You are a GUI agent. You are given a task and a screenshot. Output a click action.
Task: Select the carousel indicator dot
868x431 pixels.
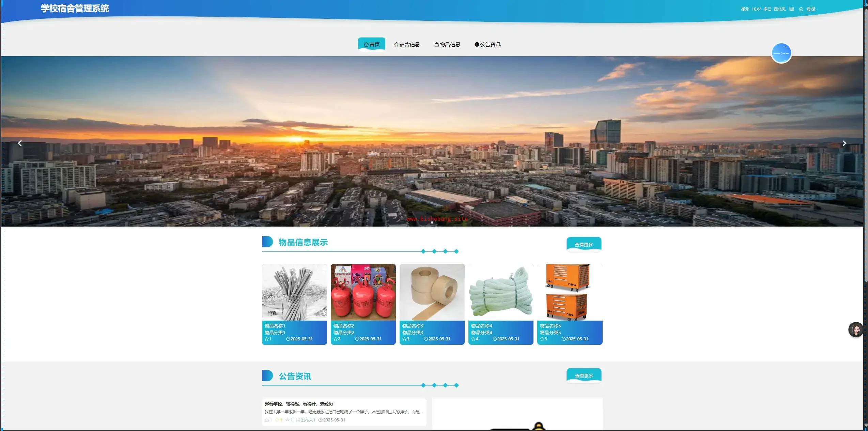(x=432, y=222)
